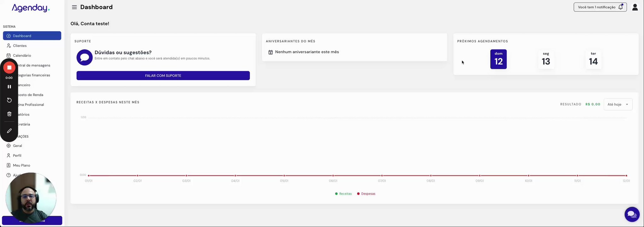Viewport: 644px width, 227px height.
Task: Open the floating chat bubble widget
Action: [x=632, y=214]
